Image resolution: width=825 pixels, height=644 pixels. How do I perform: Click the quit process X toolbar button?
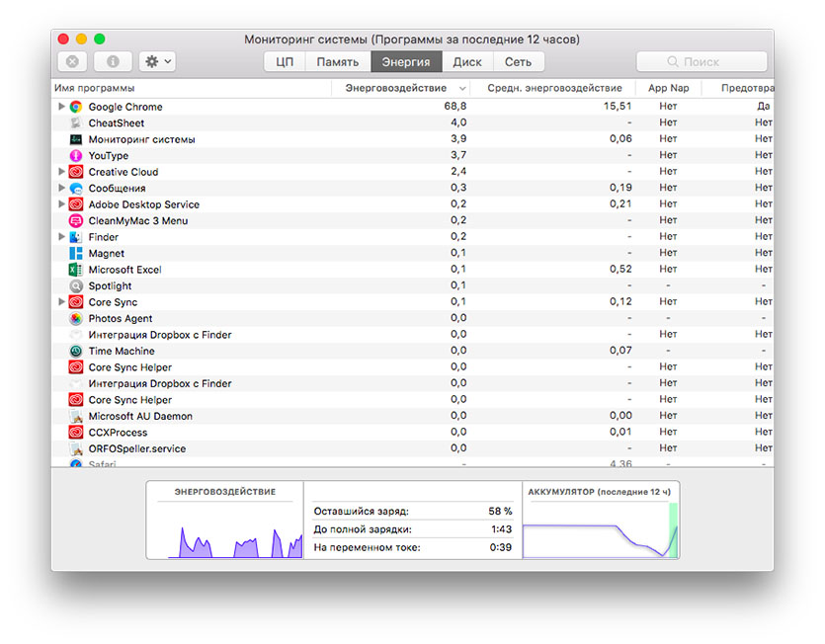click(x=72, y=61)
